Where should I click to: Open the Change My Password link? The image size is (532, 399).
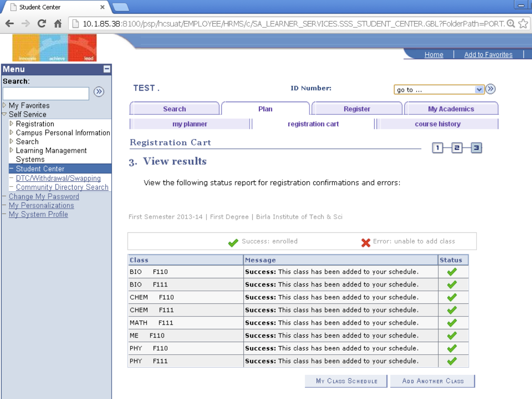coord(44,197)
